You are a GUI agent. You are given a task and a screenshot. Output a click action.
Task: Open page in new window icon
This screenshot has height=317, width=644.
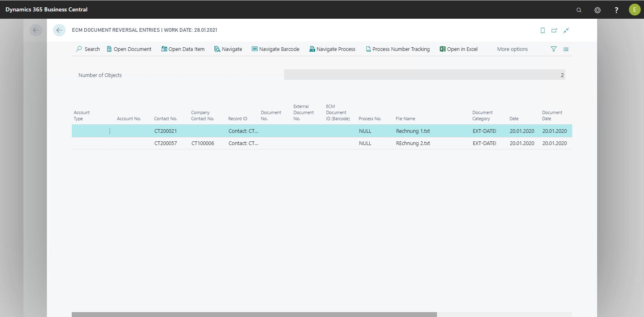click(554, 31)
